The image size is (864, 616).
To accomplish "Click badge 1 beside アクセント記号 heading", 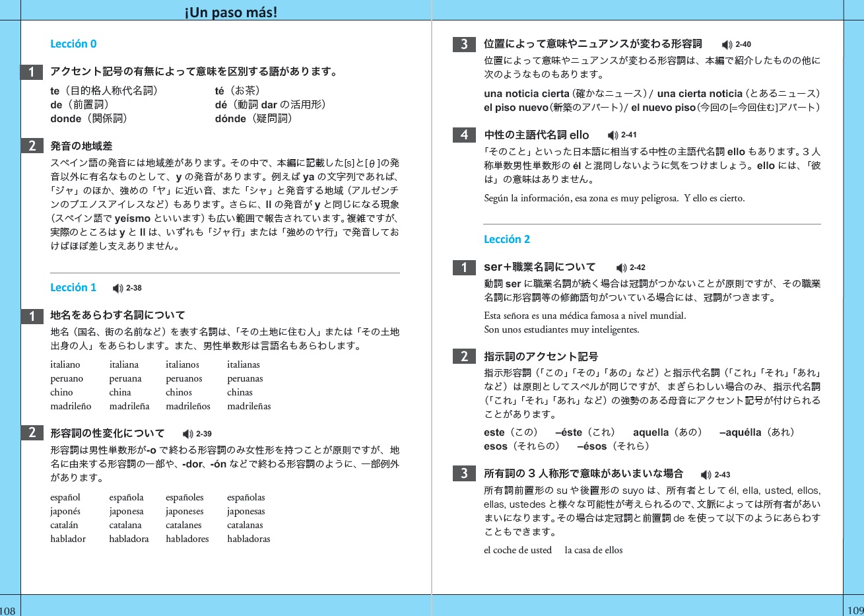I will pyautogui.click(x=32, y=72).
